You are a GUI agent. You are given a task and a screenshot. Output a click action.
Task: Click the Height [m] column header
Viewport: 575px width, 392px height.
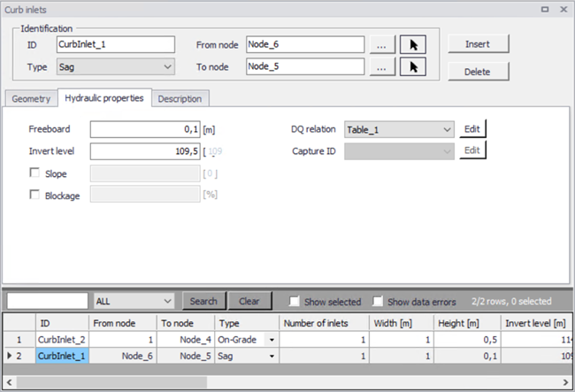[x=467, y=323]
